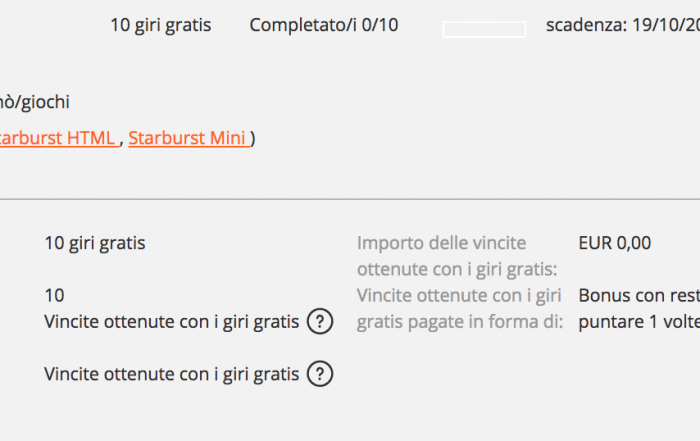Screen dimensions: 700x441
Task: Open help icon beside second Vincite ottenute label
Action: [320, 374]
